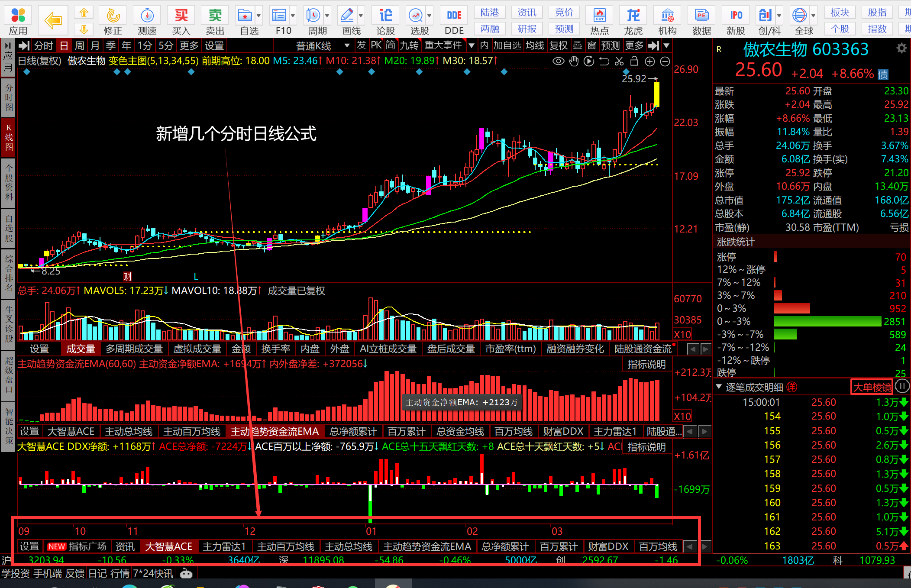Pause the 逐笔成交明细 tick feed
This screenshot has height=588, width=911.
902,386
